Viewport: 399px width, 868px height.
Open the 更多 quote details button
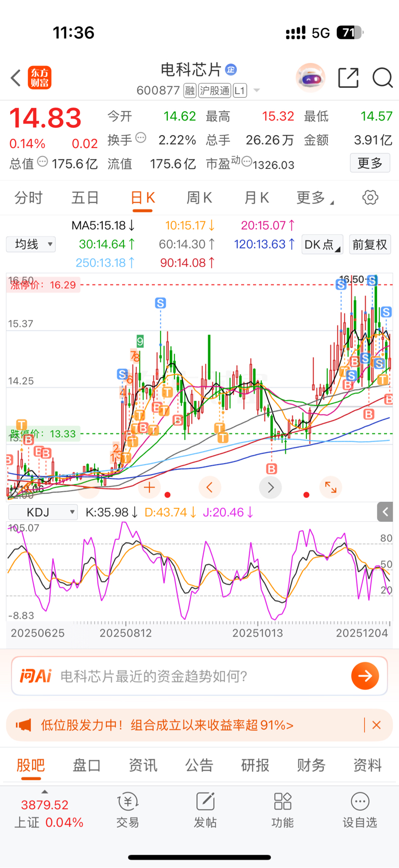pyautogui.click(x=370, y=163)
